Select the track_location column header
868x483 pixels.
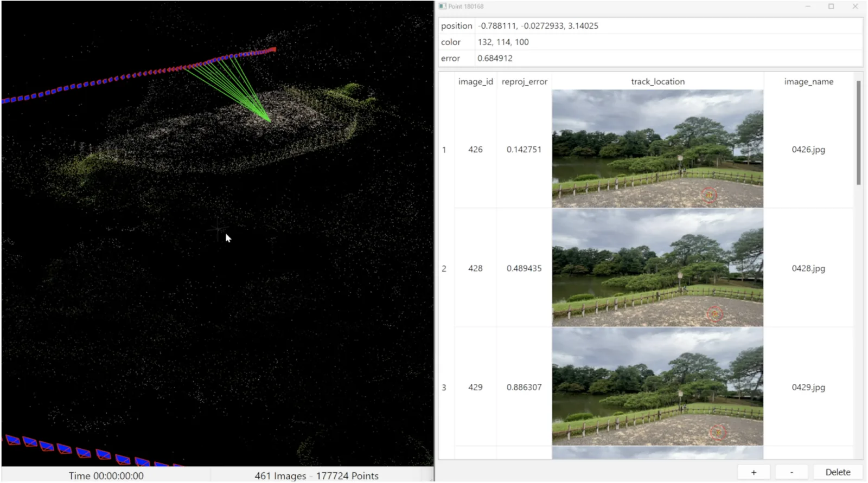click(x=658, y=81)
